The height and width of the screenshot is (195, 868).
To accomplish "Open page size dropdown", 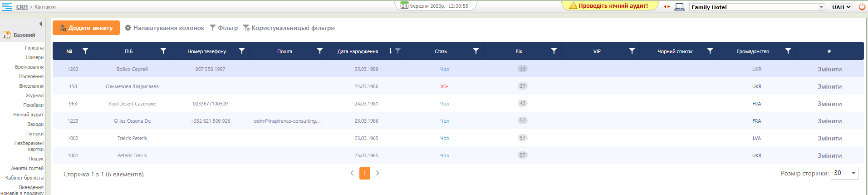I will [853, 173].
